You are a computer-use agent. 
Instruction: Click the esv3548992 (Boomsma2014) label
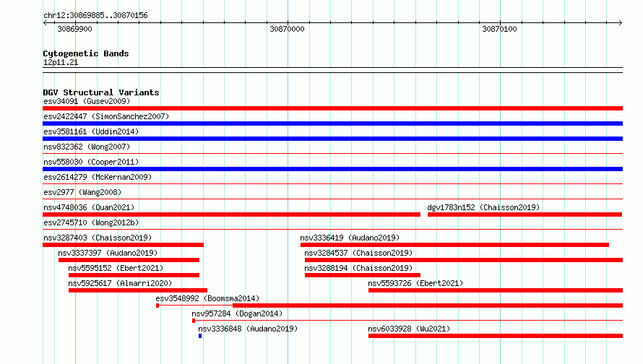(207, 298)
